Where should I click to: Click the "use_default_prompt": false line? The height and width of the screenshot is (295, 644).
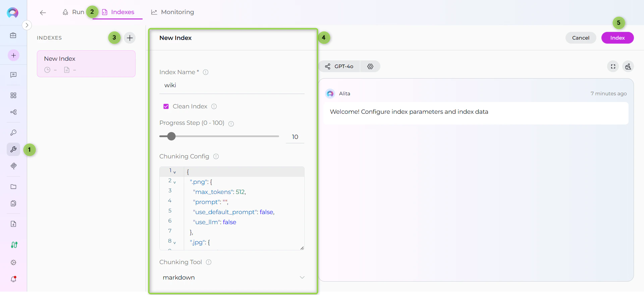pos(233,212)
